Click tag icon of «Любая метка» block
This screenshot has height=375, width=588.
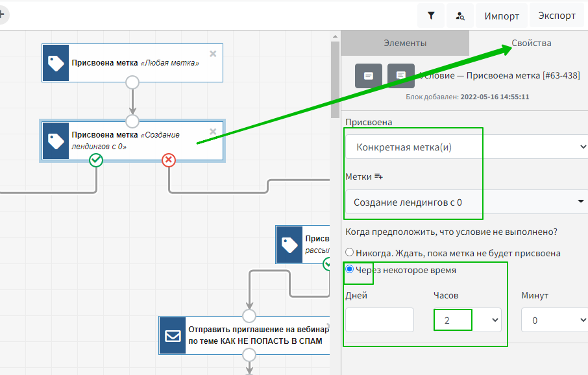pyautogui.click(x=55, y=63)
